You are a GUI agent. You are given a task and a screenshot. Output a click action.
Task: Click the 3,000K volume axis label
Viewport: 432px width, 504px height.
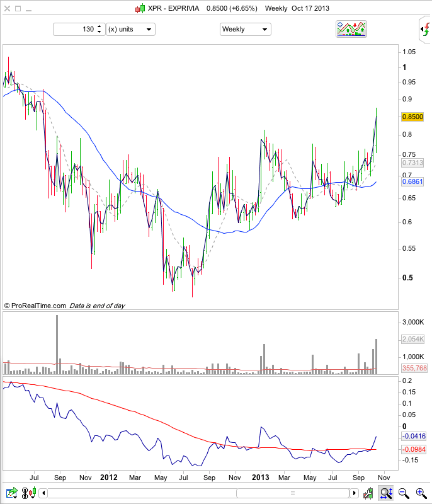coord(413,322)
